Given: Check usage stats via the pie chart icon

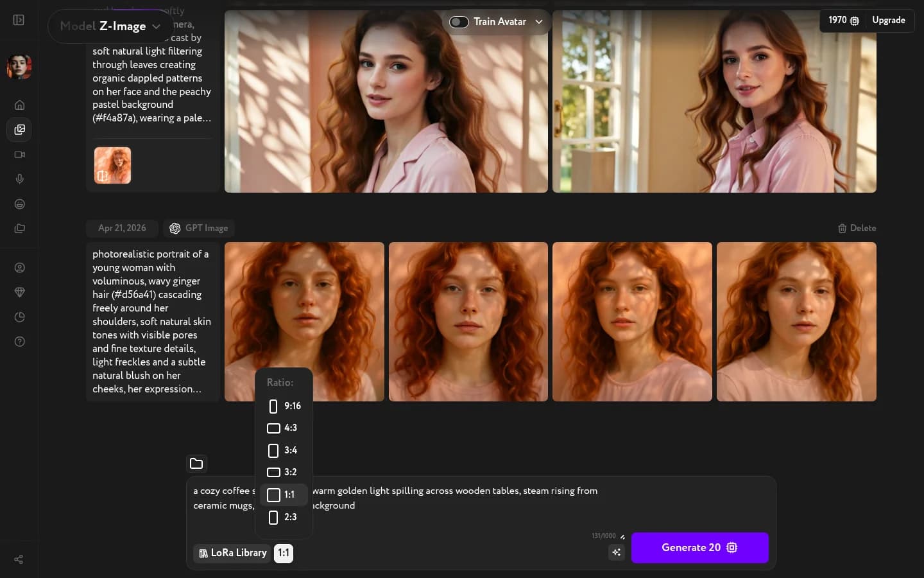Looking at the screenshot, I should coord(19,317).
